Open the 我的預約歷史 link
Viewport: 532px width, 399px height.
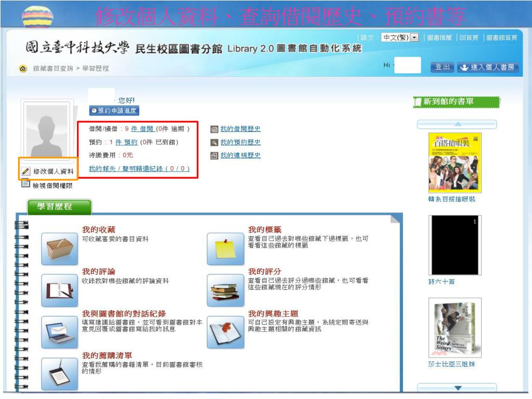click(241, 142)
